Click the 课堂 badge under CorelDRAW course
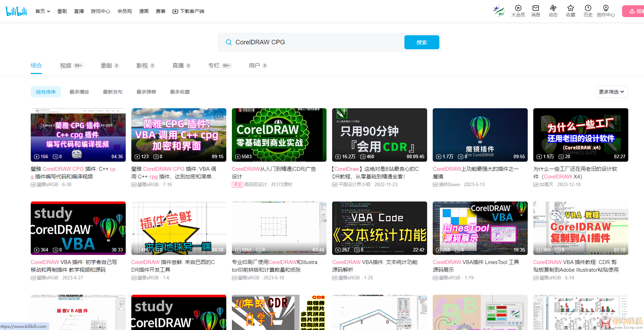Viewport: 644px width, 330px height. [x=237, y=184]
